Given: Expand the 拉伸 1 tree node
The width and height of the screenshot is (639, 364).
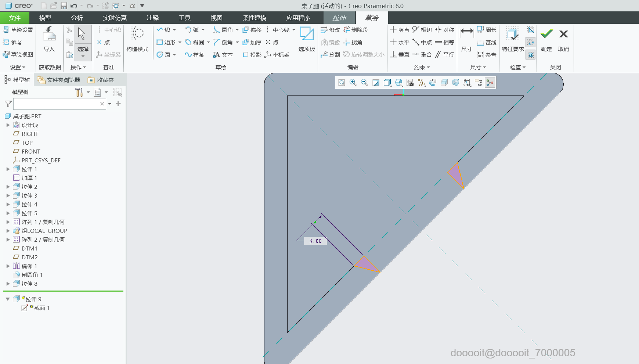Looking at the screenshot, I should click(x=8, y=169).
